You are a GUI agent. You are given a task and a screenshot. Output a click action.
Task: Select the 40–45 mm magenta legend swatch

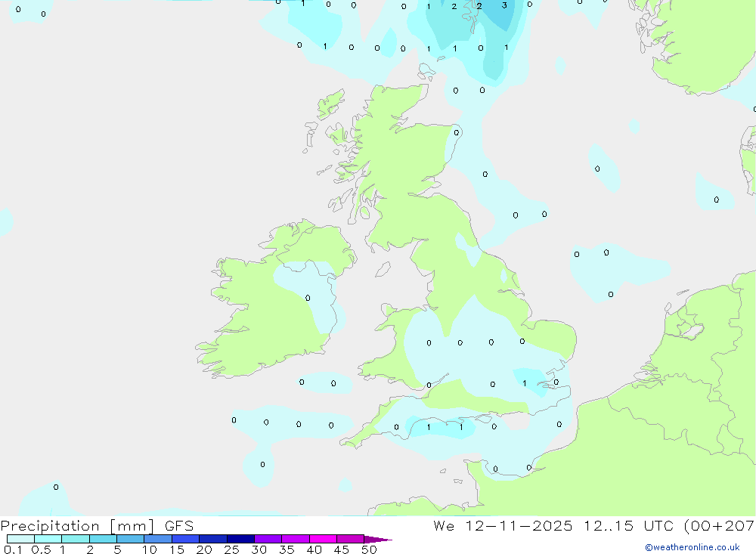(323, 539)
